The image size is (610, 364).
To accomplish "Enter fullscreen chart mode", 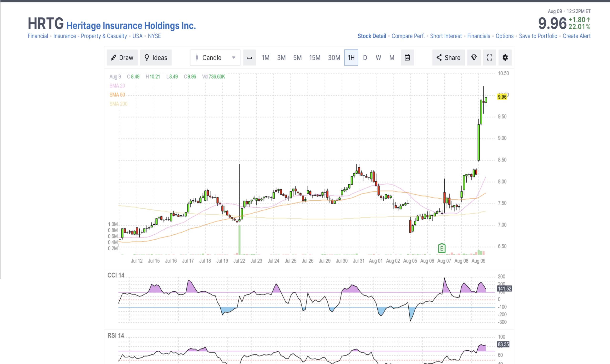I will [x=489, y=58].
